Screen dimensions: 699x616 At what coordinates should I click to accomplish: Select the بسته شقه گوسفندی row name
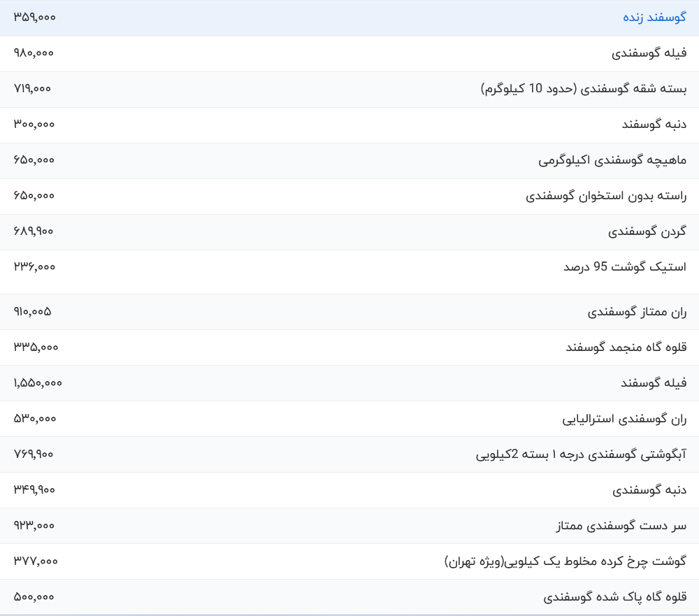(x=584, y=89)
